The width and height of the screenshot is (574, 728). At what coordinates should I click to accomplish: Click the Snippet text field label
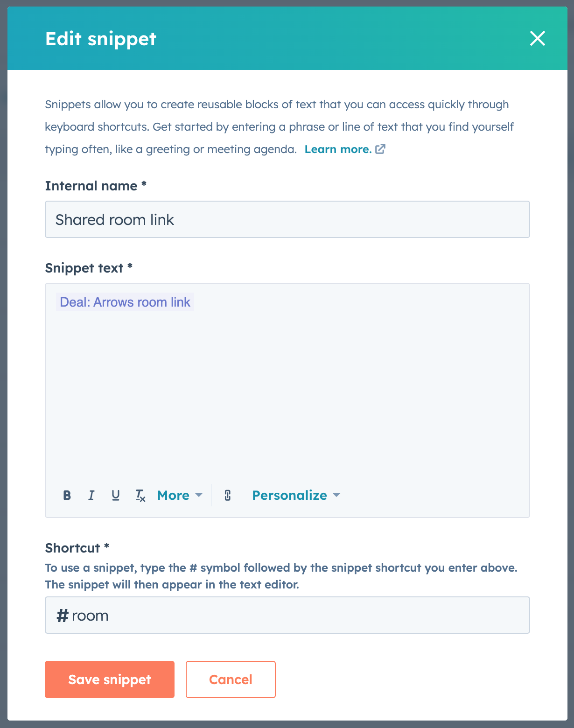[x=84, y=268]
